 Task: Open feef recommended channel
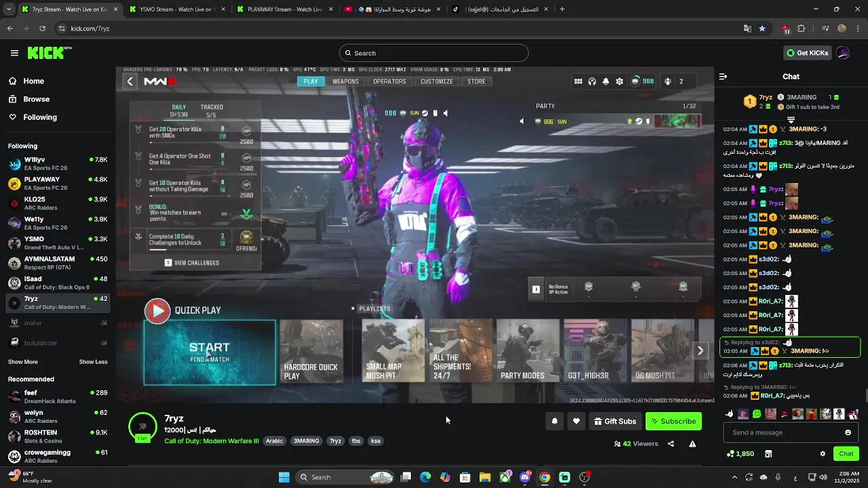[x=58, y=396]
